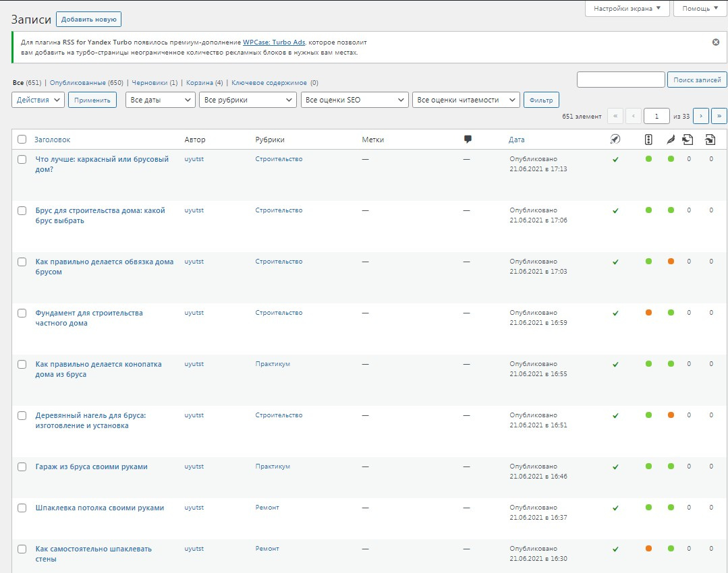Sort by readability feather icon
Screen dimensions: 728x573
point(670,140)
